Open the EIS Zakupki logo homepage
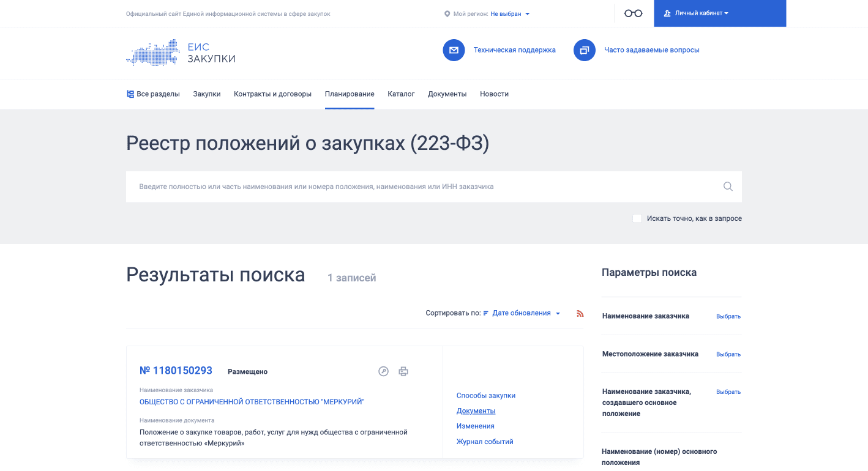The height and width of the screenshot is (471, 868). coord(181,53)
